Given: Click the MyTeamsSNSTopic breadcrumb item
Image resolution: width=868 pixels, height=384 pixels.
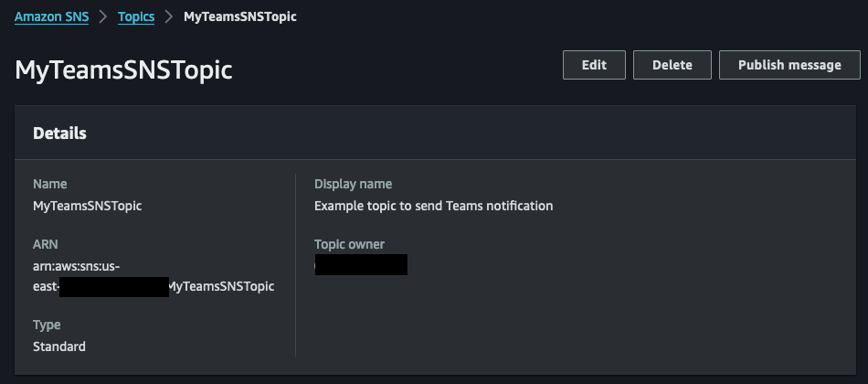Looking at the screenshot, I should tap(239, 16).
